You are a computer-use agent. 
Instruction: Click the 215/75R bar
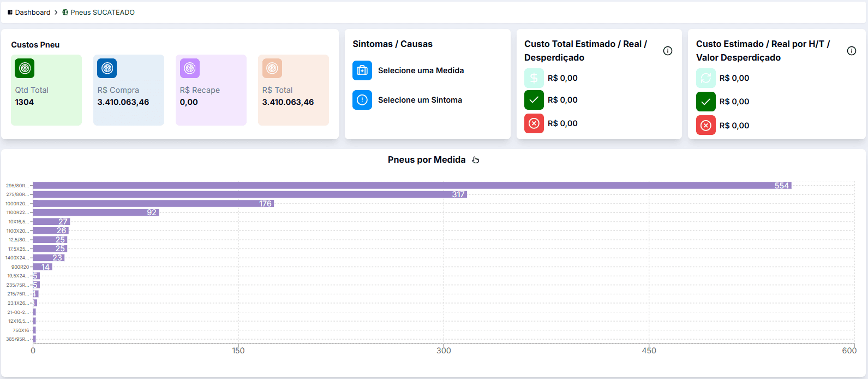coord(35,294)
